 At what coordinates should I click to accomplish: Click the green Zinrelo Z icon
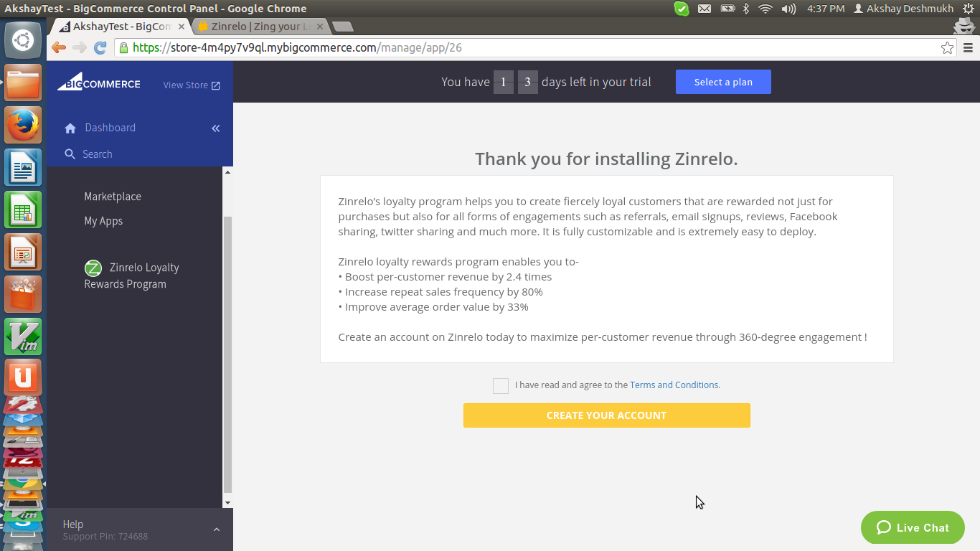coord(93,268)
